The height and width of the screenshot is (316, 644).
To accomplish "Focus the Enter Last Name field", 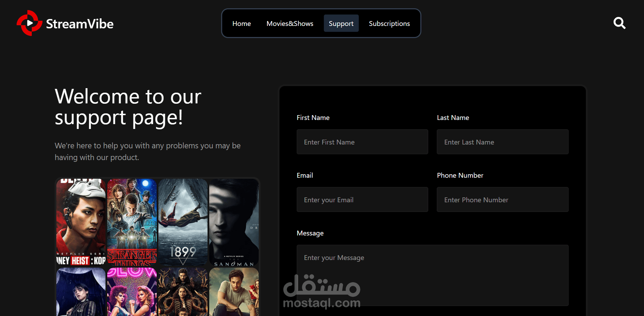I will tap(503, 142).
